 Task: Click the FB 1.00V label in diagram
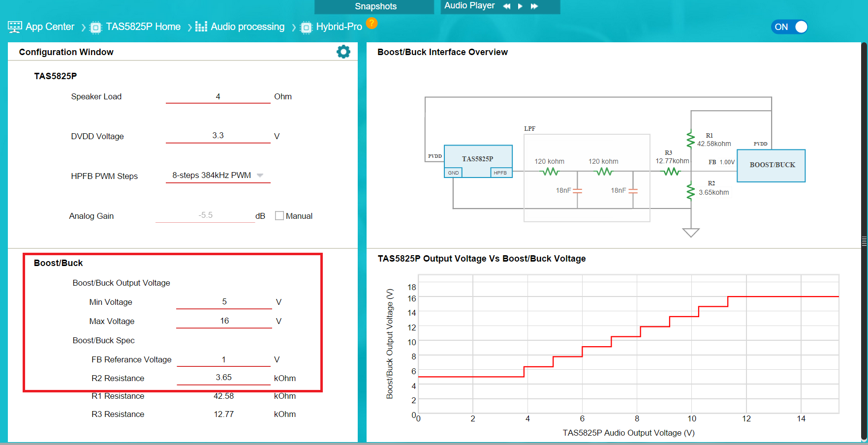(x=721, y=162)
